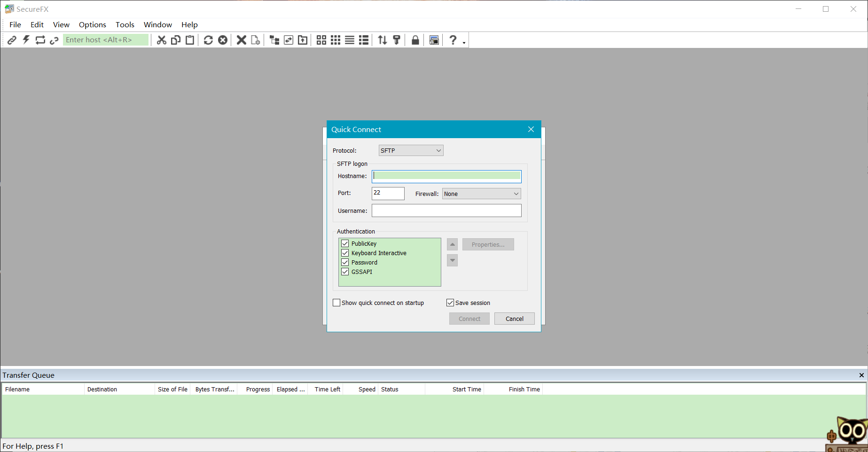Click the Size of File column header
The image size is (868, 452).
[x=172, y=389]
